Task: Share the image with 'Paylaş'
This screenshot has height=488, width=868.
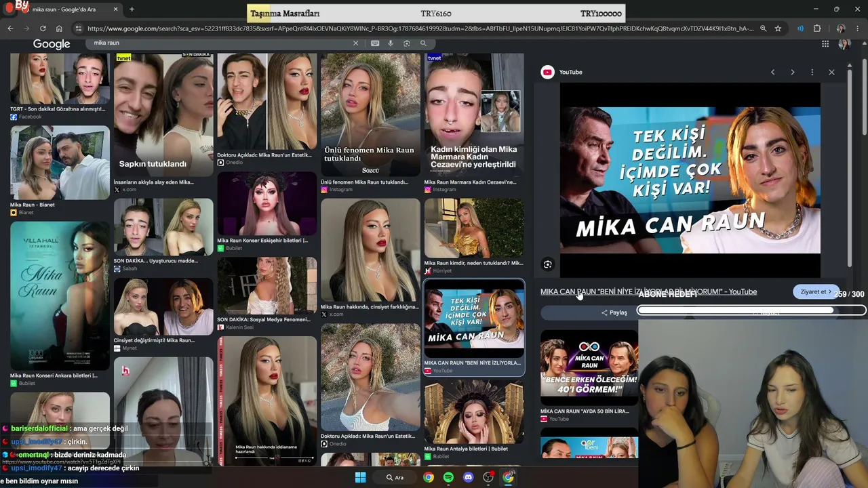Action: tap(614, 312)
